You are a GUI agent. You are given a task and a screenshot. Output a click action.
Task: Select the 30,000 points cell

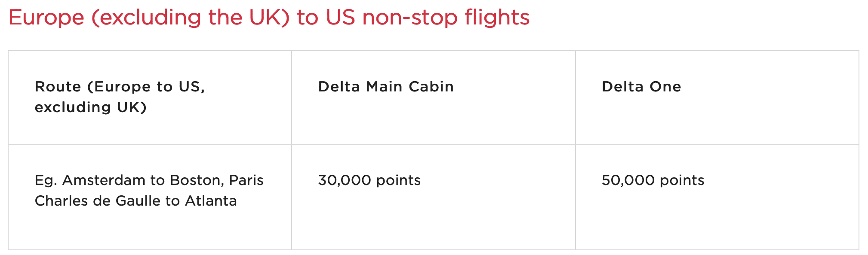tap(433, 197)
